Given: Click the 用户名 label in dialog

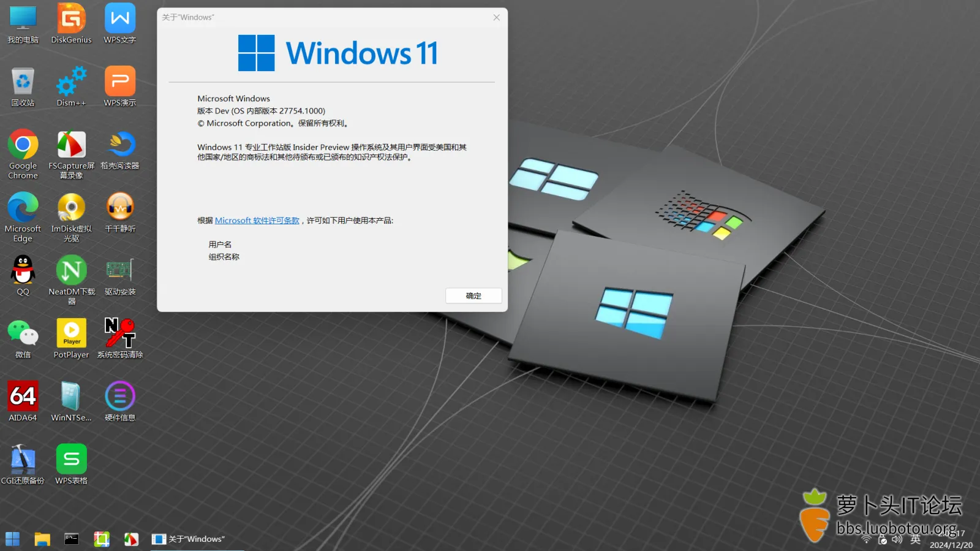Looking at the screenshot, I should pyautogui.click(x=220, y=245).
